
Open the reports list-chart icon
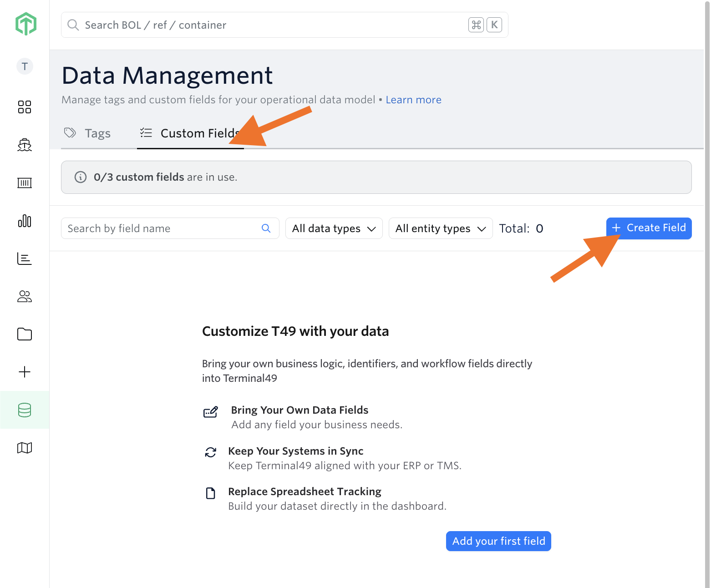pos(25,259)
